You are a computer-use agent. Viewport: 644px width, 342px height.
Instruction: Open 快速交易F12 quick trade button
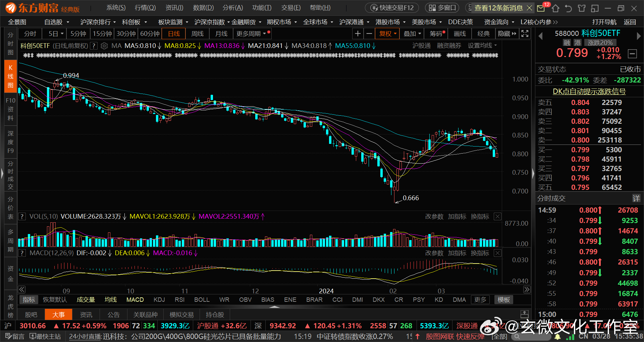(392, 8)
